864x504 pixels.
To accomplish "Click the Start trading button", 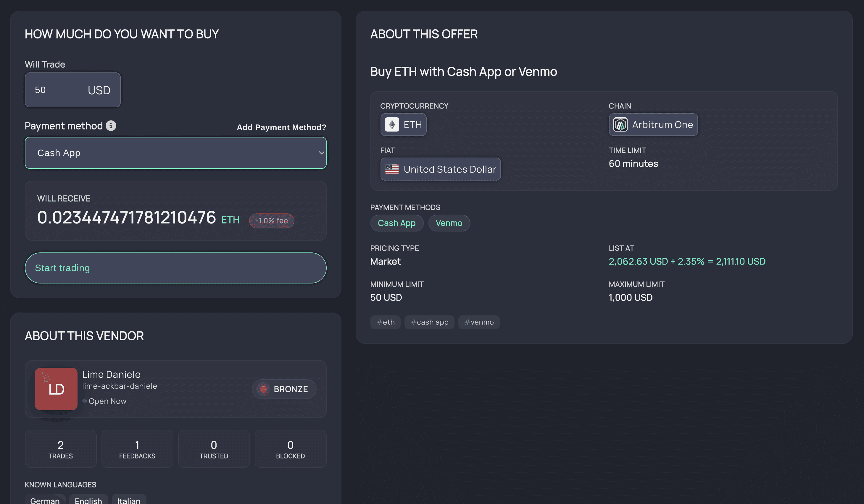I will click(175, 268).
